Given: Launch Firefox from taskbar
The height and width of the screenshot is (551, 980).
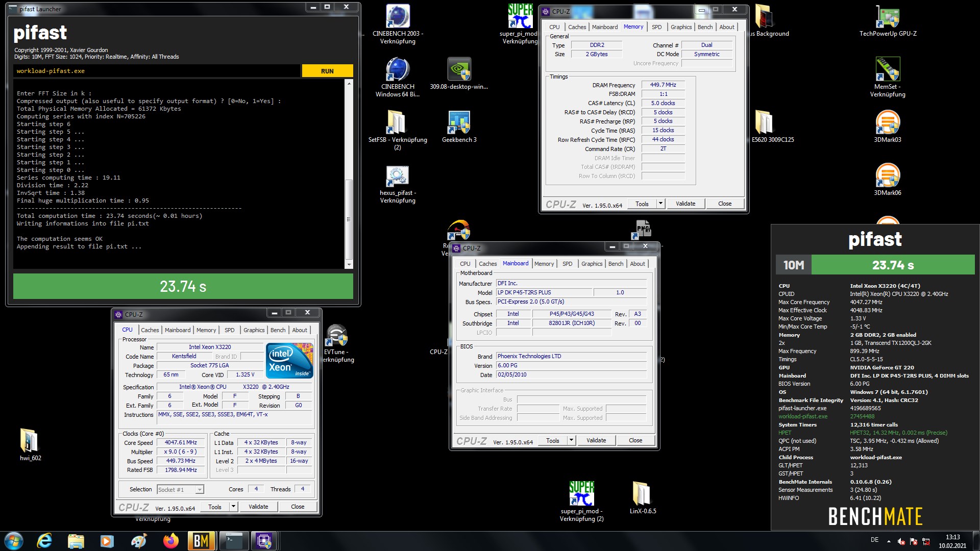Looking at the screenshot, I should pos(171,540).
